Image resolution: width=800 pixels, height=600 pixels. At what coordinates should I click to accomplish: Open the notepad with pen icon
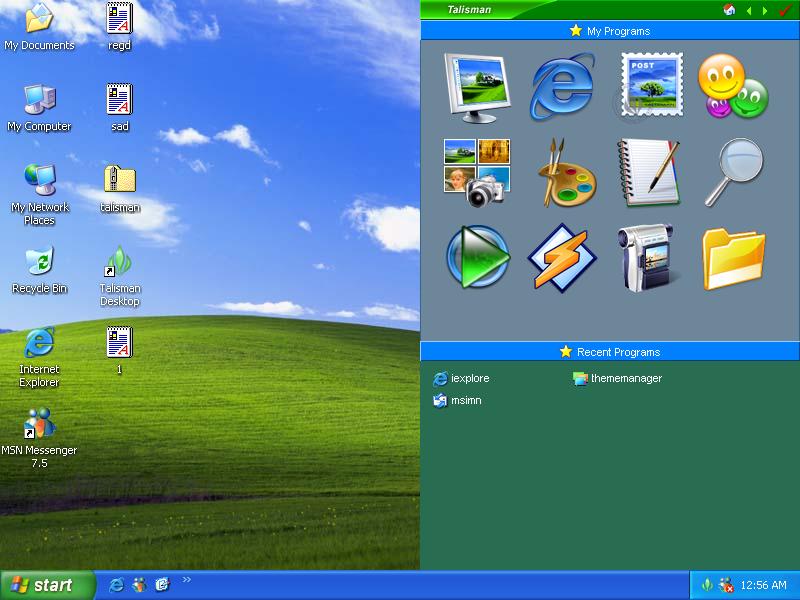point(648,172)
